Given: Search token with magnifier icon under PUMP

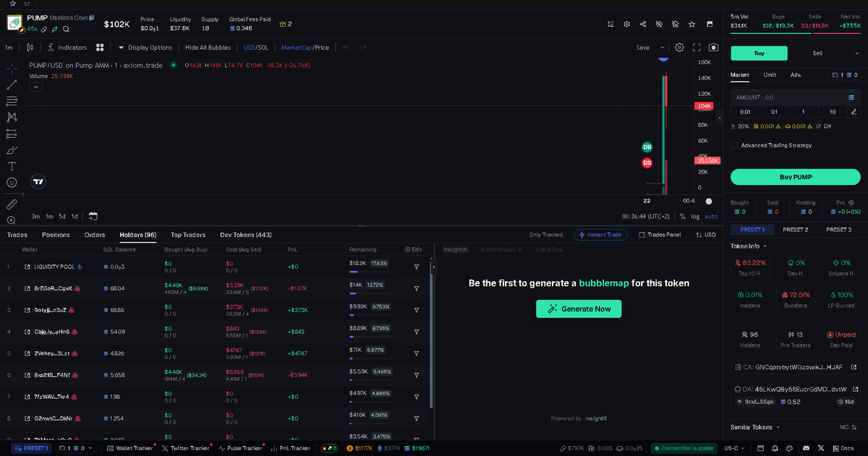Looking at the screenshot, I should point(66,29).
